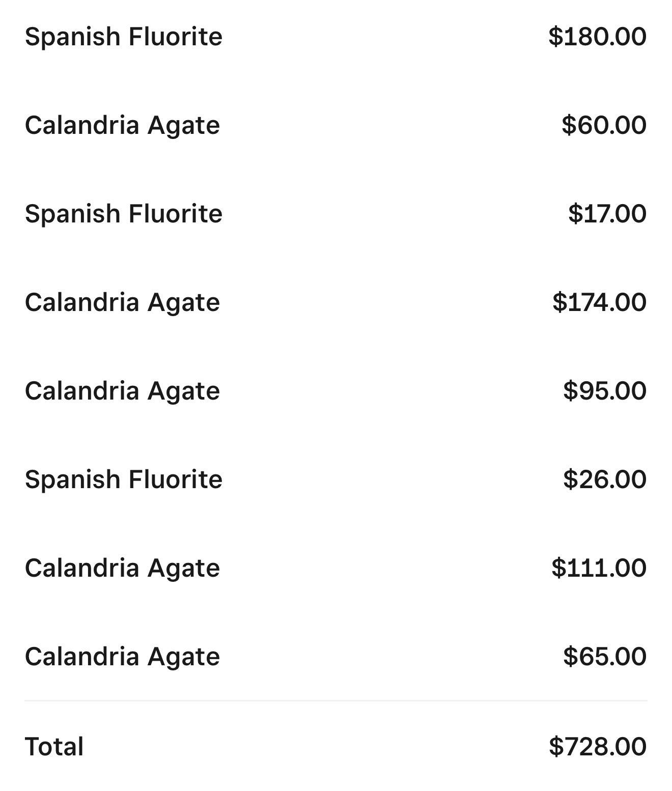
Task: Click the $95.00 price amount
Action: tap(604, 391)
